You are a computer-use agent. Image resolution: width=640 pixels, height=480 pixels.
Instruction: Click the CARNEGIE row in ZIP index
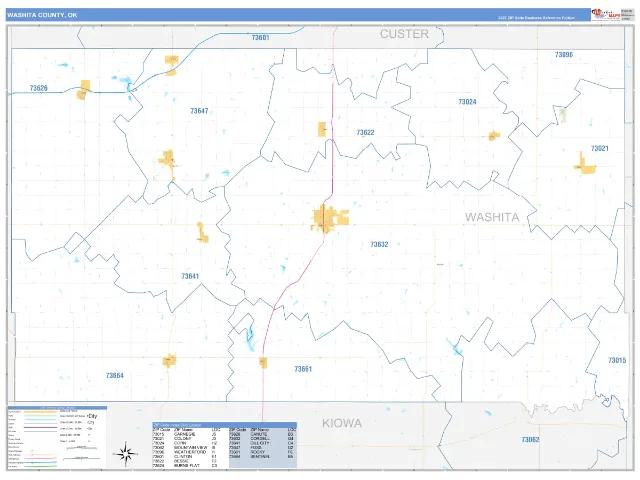tap(185, 434)
